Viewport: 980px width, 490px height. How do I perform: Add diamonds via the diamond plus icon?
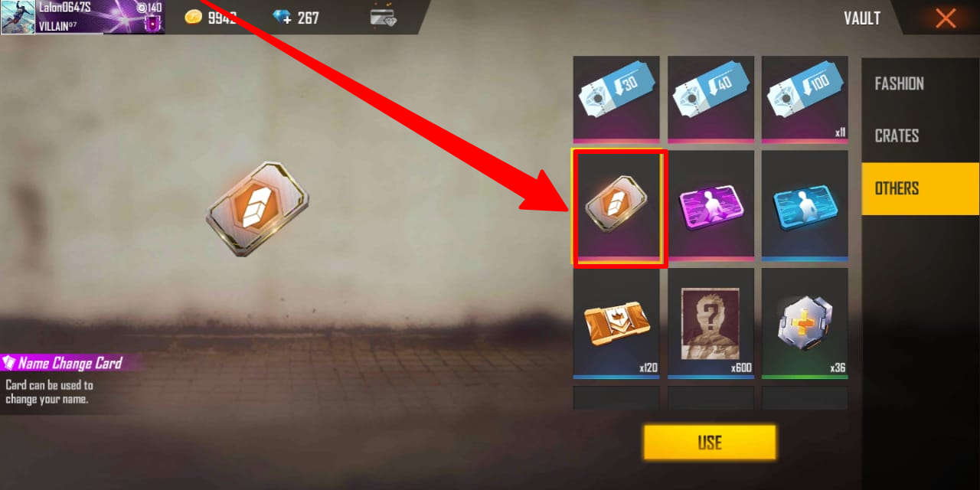click(x=283, y=17)
